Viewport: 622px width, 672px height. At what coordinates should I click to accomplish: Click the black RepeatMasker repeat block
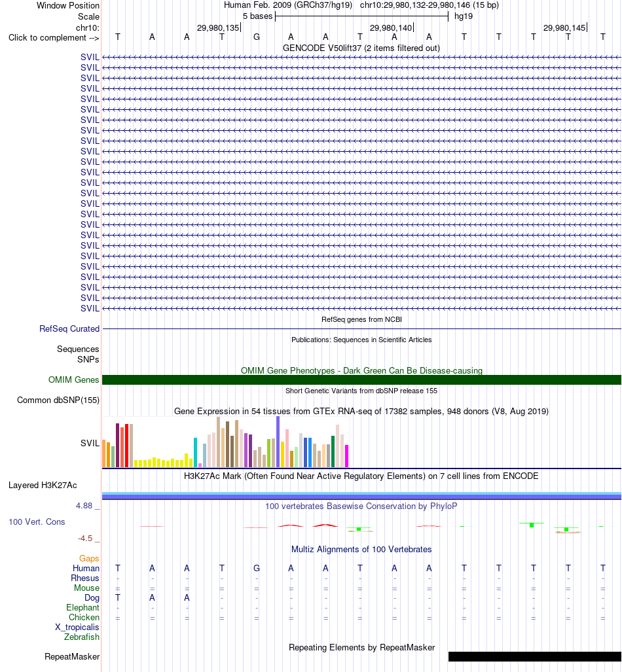point(534,656)
